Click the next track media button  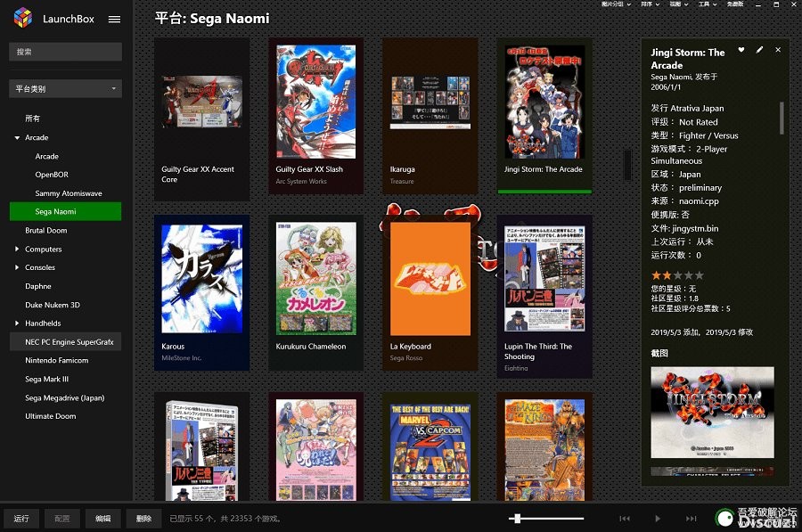coord(691,518)
